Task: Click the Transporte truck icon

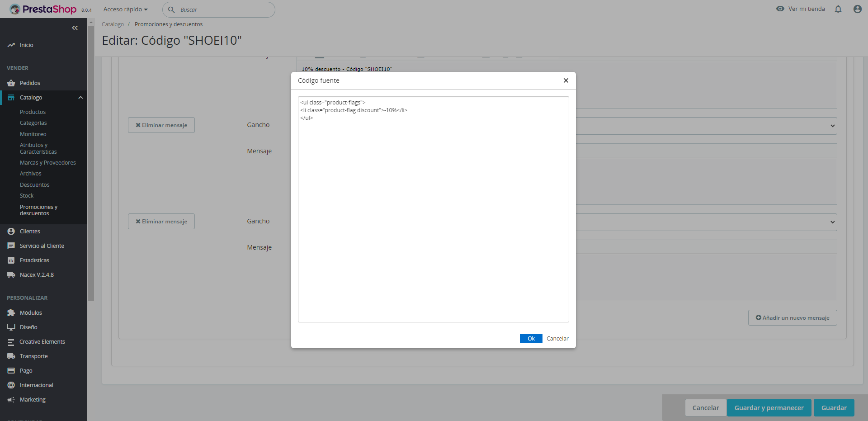Action: click(x=11, y=356)
